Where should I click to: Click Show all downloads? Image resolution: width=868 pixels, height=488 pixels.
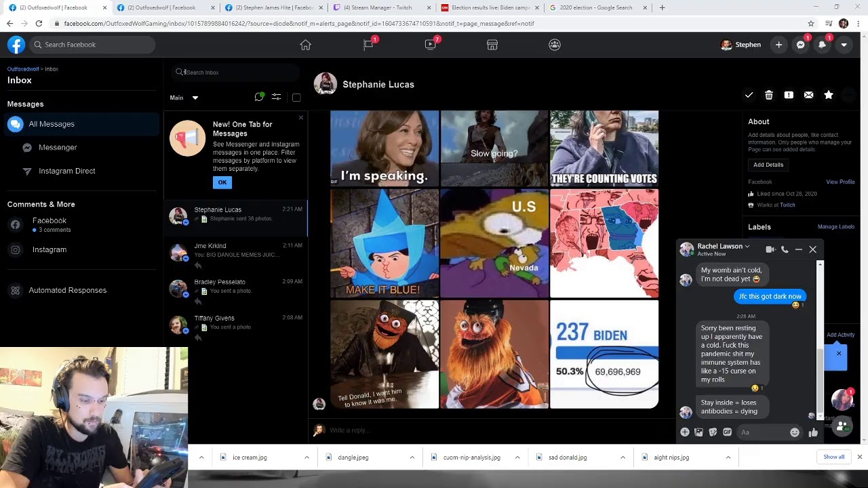pos(834,457)
